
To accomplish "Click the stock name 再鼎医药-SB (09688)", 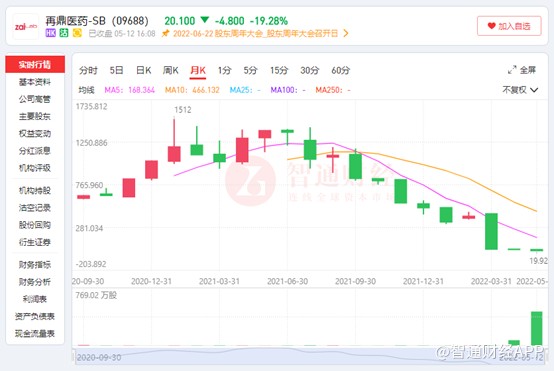I will (x=97, y=21).
